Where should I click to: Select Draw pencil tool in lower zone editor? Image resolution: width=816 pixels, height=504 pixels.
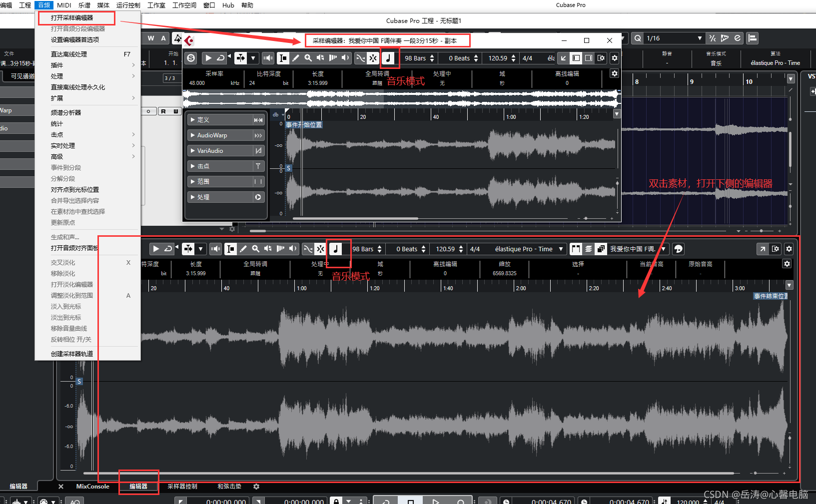point(243,249)
